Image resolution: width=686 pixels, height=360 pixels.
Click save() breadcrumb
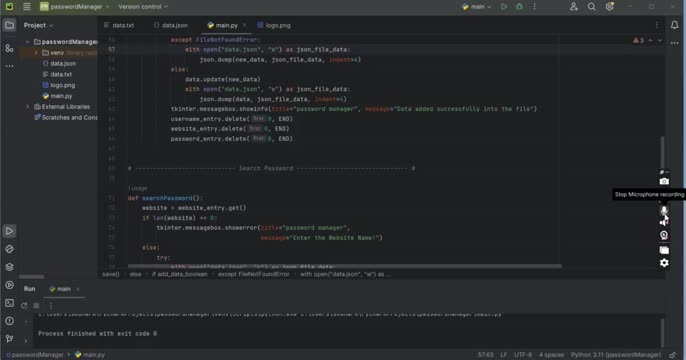(111, 274)
